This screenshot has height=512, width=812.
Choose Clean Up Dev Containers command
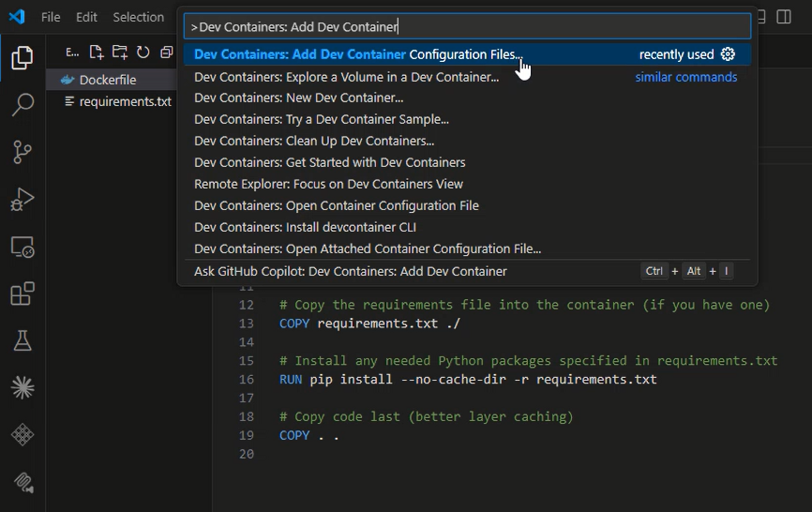[467, 141]
